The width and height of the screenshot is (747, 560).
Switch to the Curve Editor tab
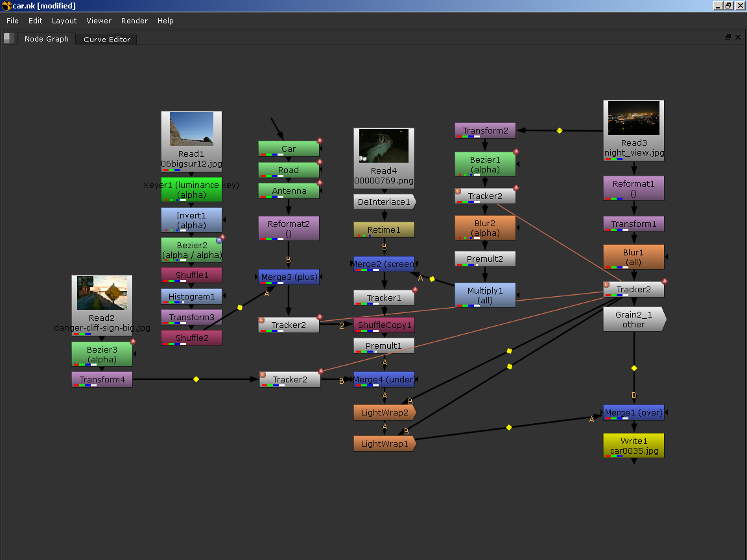(x=107, y=40)
